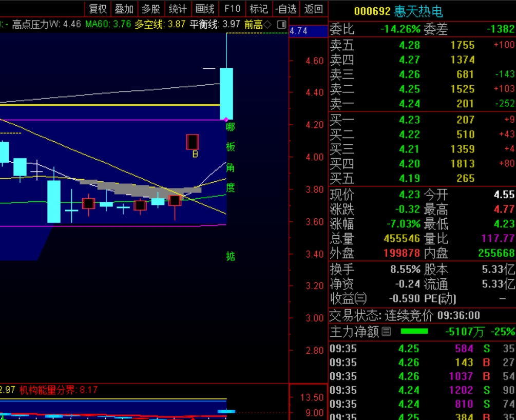Open F10 company information

(x=232, y=9)
